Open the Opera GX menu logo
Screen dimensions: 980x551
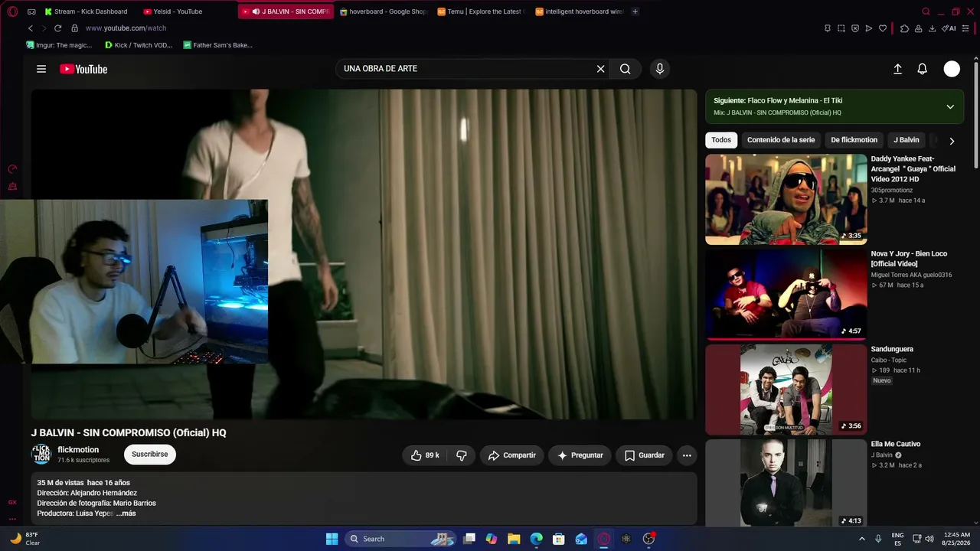point(12,11)
